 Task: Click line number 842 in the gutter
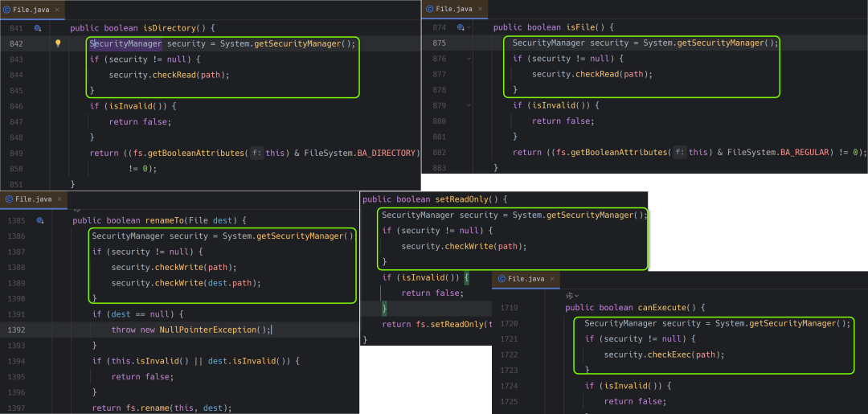[x=16, y=43]
